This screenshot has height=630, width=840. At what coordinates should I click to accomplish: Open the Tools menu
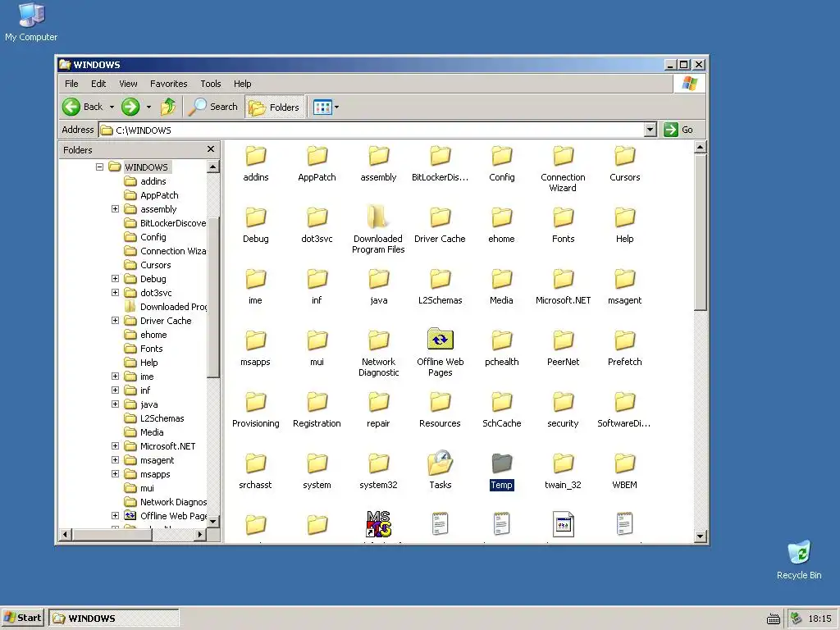pos(211,84)
